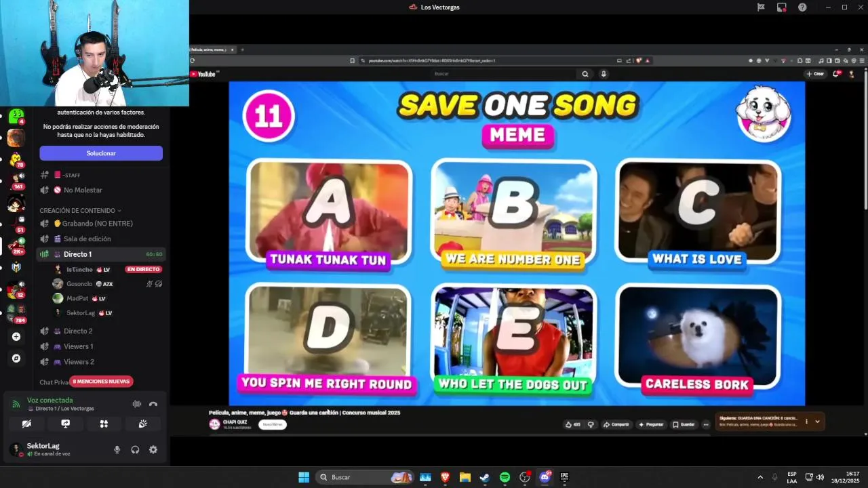Open File Explorer from taskbar
The image size is (868, 488).
(465, 477)
